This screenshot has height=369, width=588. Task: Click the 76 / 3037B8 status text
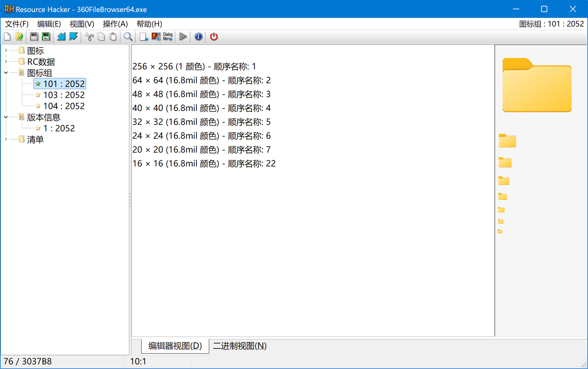pos(28,361)
